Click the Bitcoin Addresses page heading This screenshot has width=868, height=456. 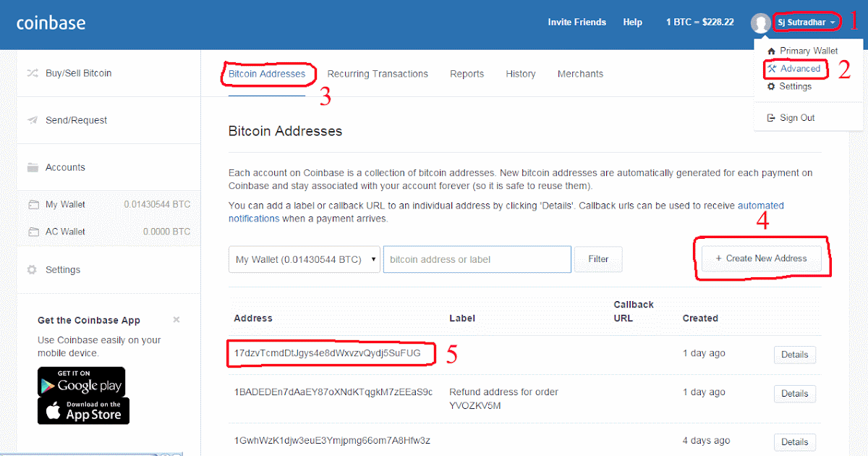pos(285,131)
